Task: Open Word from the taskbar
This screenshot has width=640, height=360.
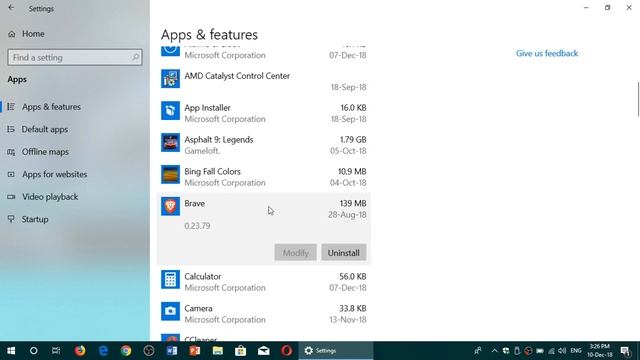Action: point(172,351)
